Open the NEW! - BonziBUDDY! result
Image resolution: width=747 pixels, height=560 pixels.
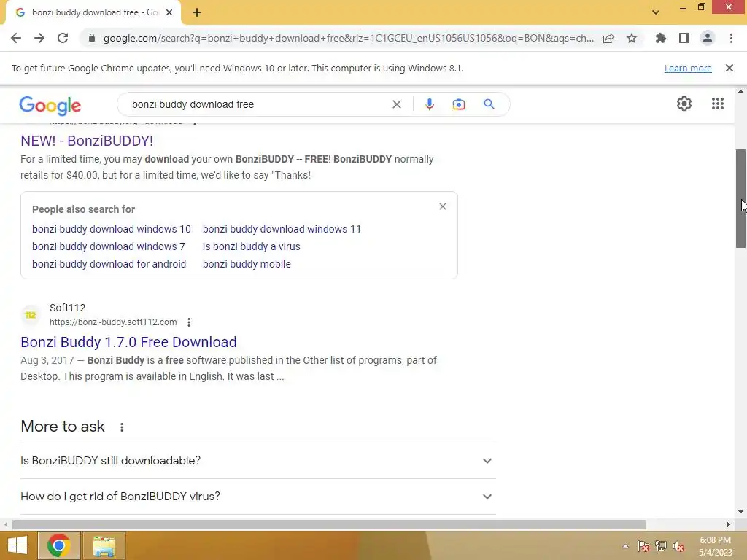[87, 141]
